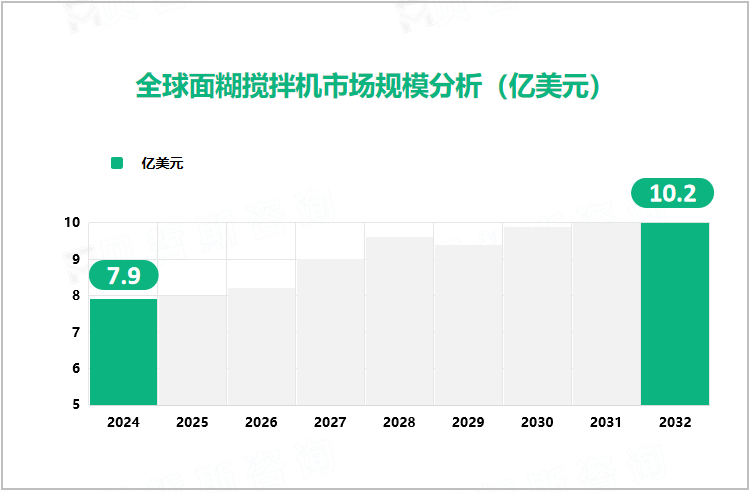Viewport: 750px width, 493px height.
Task: Click the y-axis label 10
Action: pyautogui.click(x=73, y=222)
